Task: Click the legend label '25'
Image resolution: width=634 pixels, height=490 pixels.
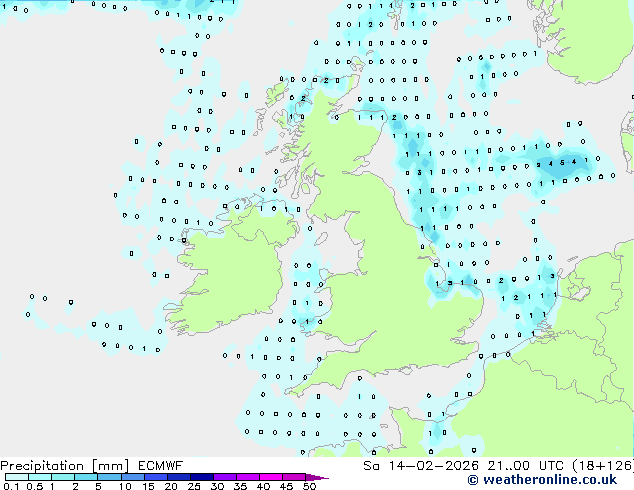Action: tap(194, 486)
